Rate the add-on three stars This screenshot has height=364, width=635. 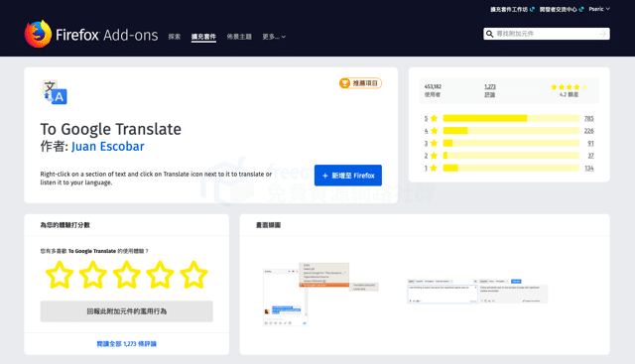[x=127, y=275]
